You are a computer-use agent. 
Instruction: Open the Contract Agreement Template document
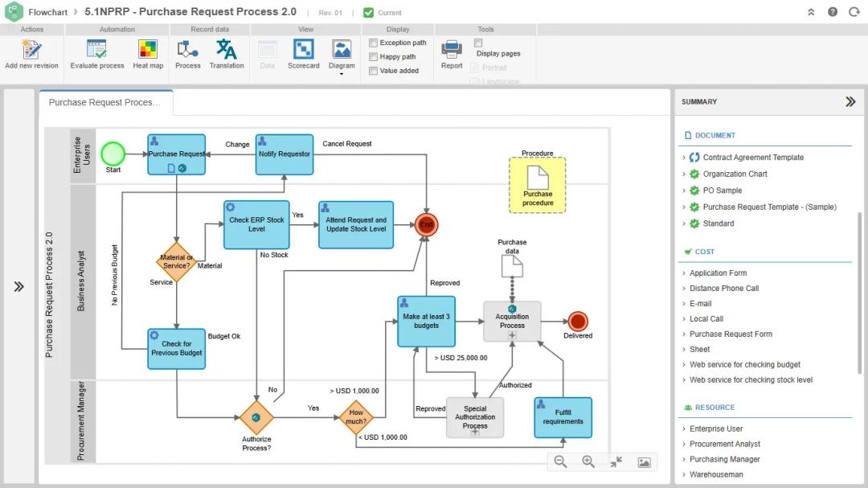(x=753, y=158)
